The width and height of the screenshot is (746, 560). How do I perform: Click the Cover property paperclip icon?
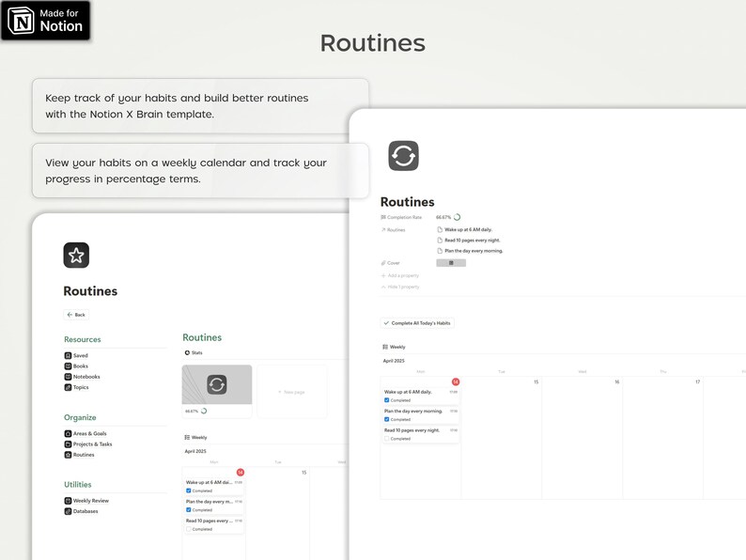pos(383,263)
